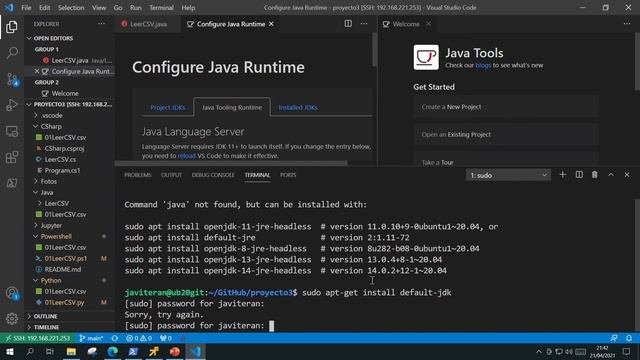The image size is (640, 360).
Task: Synchronize changes from status bar
Action: [115, 338]
